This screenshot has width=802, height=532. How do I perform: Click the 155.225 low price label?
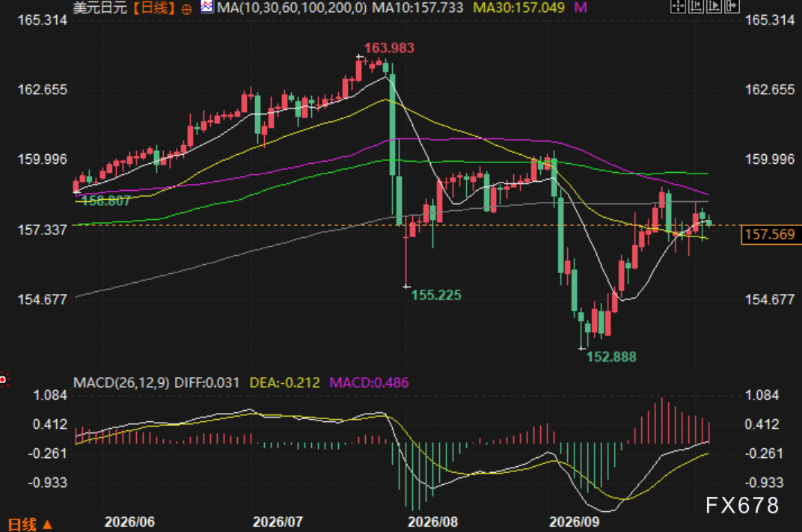click(436, 295)
